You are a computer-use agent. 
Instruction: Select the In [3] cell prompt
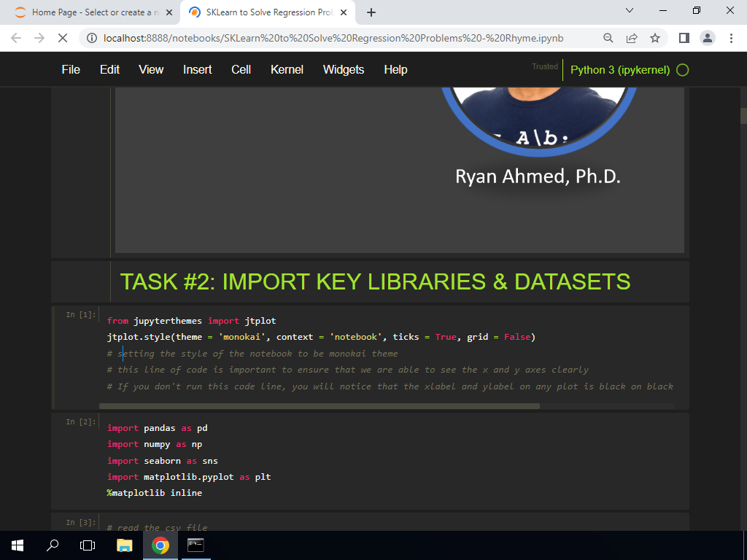(x=80, y=522)
